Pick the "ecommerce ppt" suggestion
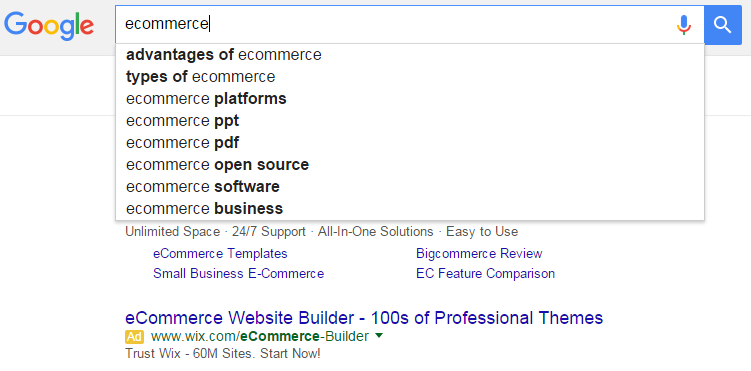The image size is (751, 371). tap(410, 121)
